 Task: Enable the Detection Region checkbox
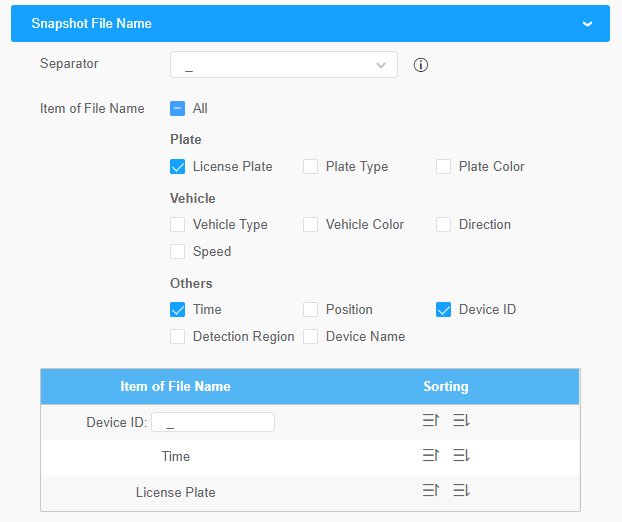coord(177,336)
